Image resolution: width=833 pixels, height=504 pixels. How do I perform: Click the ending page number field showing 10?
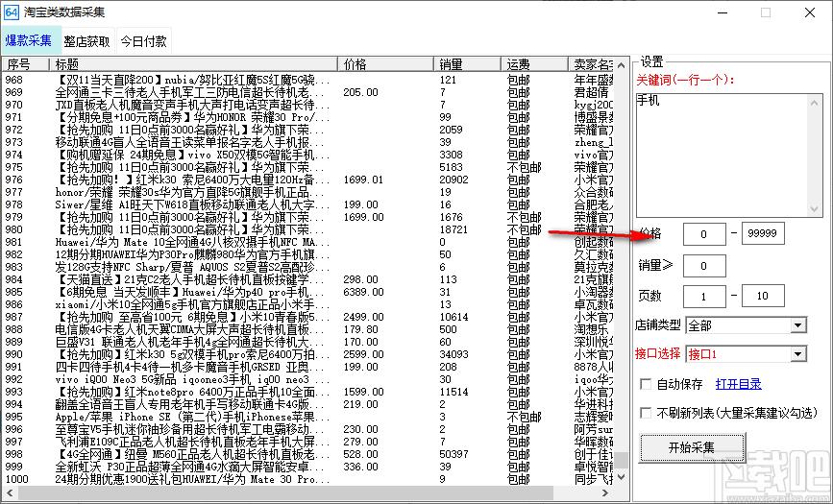[x=763, y=297]
